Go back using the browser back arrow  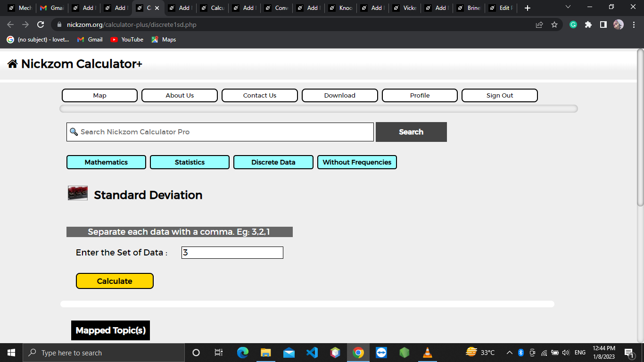click(10, 25)
